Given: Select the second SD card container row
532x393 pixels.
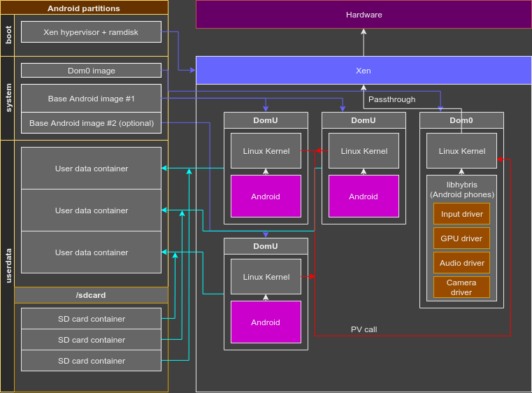Looking at the screenshot, I should pyautogui.click(x=91, y=340).
